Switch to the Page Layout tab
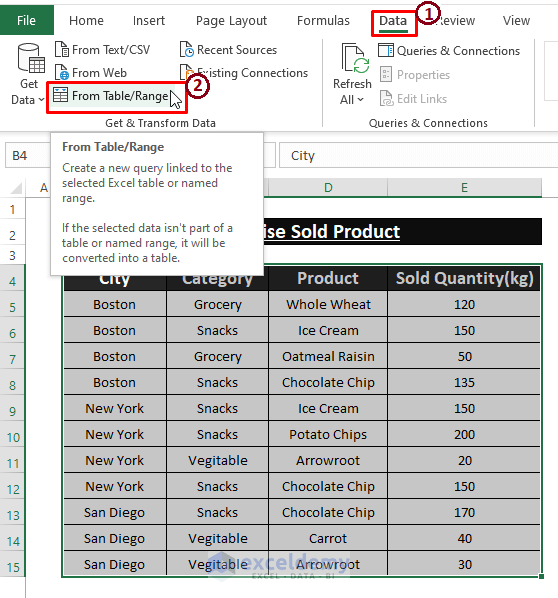The width and height of the screenshot is (558, 598). coord(231,20)
